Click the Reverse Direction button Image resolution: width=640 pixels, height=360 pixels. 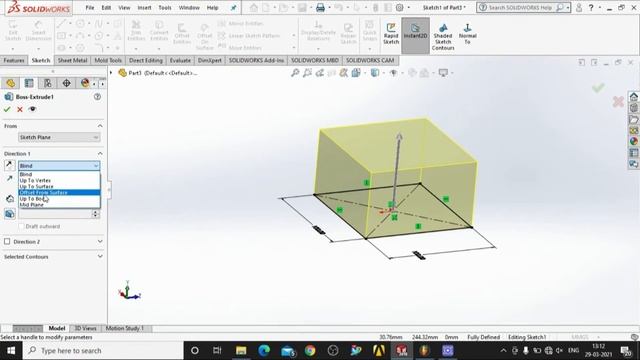9,165
